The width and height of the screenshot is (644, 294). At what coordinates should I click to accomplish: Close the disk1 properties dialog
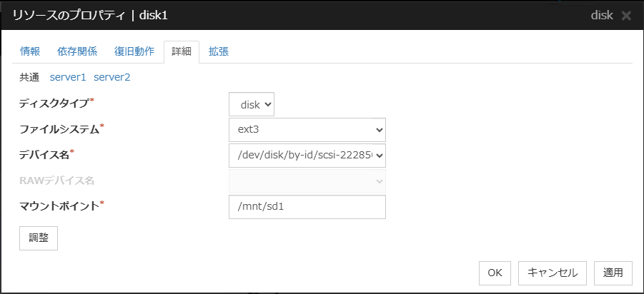coord(626,15)
